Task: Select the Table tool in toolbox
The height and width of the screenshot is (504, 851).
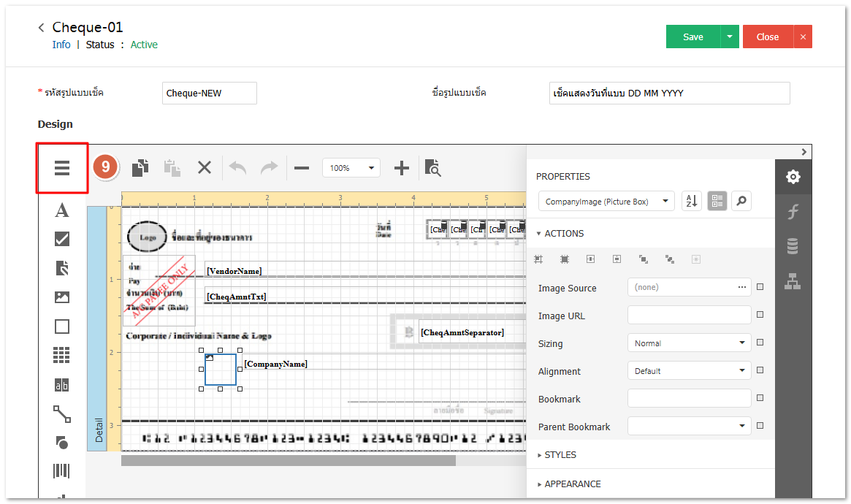Action: pos(62,355)
